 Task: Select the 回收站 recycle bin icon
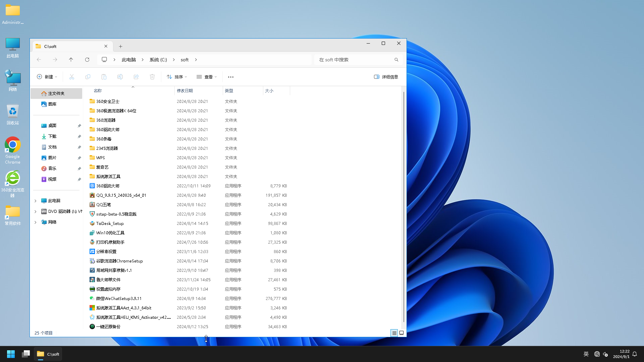coord(13,115)
